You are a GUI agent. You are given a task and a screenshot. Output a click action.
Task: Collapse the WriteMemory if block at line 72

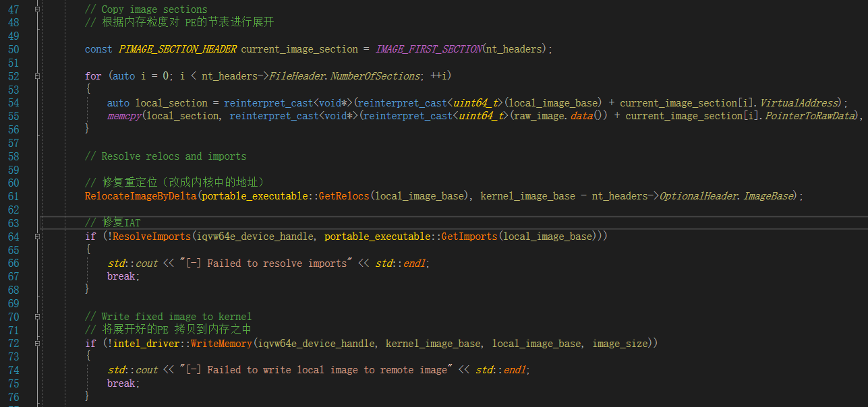[x=37, y=344]
